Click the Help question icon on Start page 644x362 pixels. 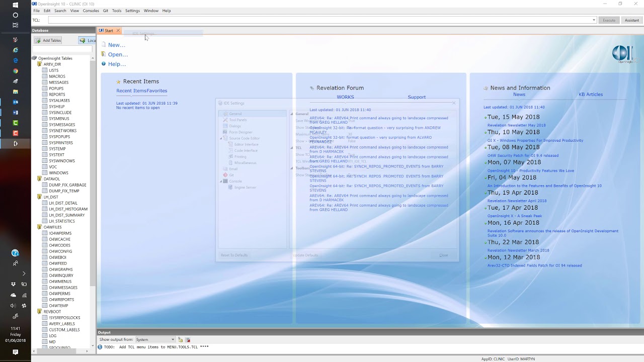click(x=104, y=64)
